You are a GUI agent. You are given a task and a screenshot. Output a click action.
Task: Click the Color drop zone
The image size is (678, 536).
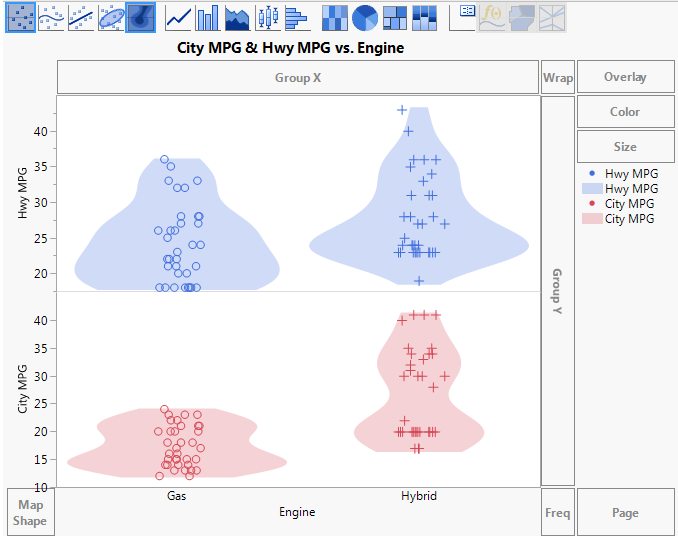625,112
